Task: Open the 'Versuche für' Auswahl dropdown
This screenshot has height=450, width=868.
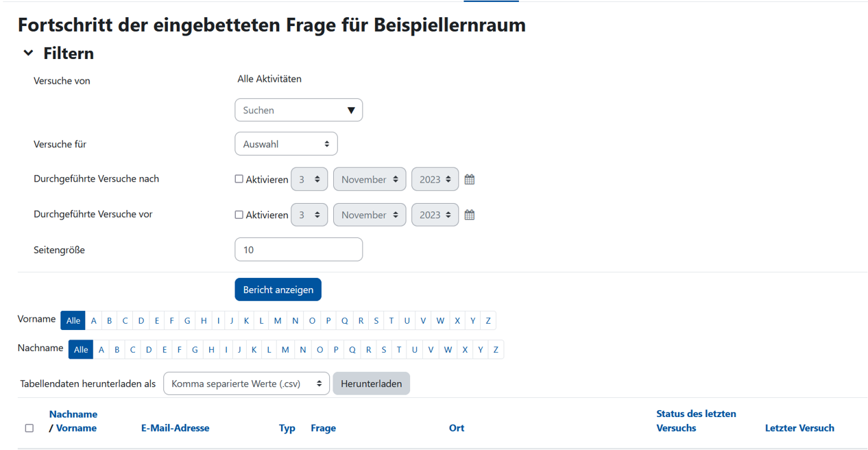Action: point(286,144)
